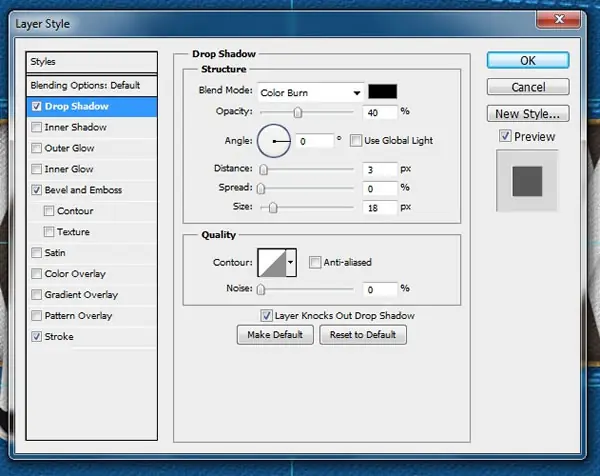Click the Contour curve thumbnail
The image size is (600, 476).
click(272, 262)
